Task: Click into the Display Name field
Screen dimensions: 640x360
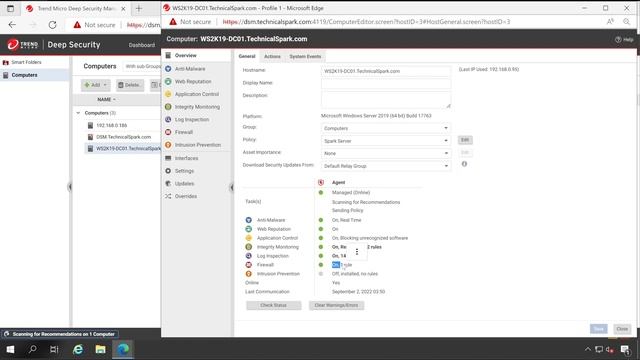Action: 386,84
